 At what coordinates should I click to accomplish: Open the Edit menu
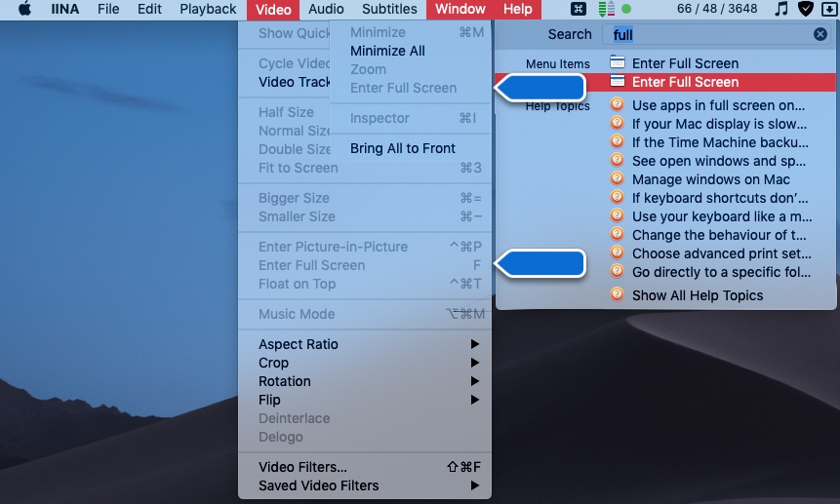click(149, 9)
